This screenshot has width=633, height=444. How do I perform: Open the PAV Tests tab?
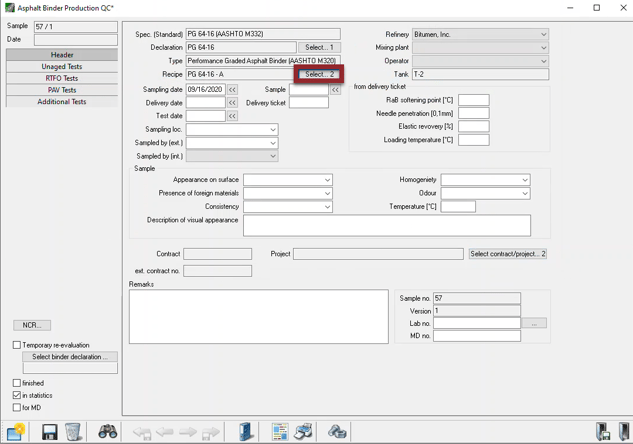(62, 90)
